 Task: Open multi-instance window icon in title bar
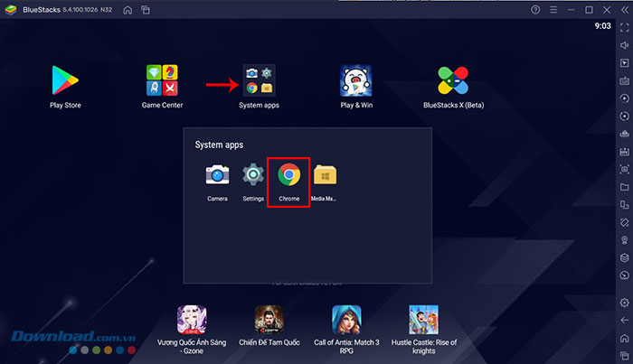click(145, 9)
